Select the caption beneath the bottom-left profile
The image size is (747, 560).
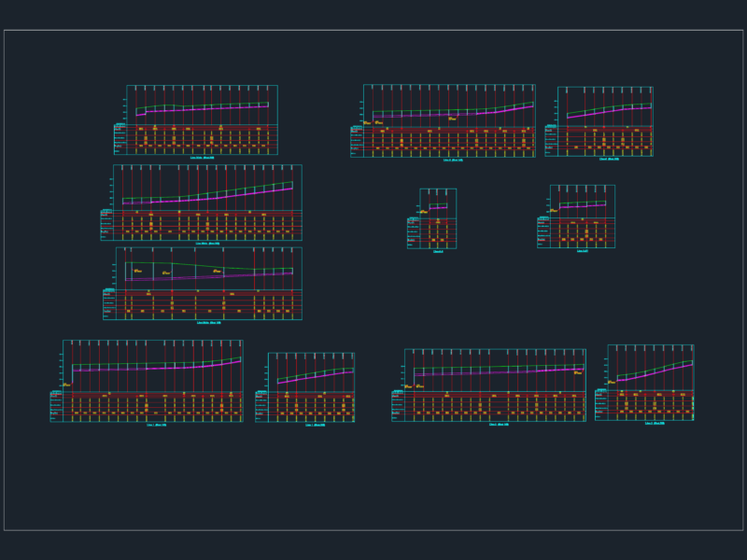coord(156,425)
